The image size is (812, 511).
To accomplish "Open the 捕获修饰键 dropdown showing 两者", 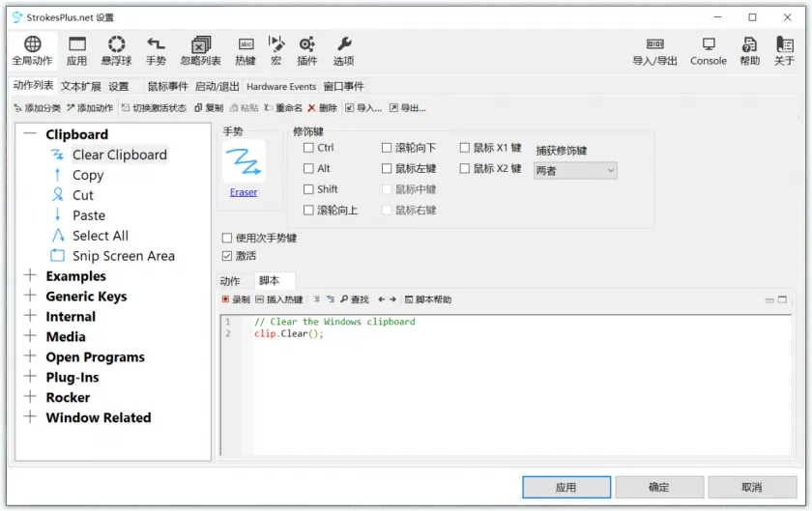I will click(575, 170).
